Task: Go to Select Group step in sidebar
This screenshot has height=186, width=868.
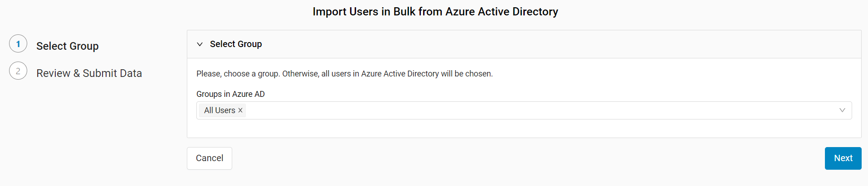Action: [68, 46]
